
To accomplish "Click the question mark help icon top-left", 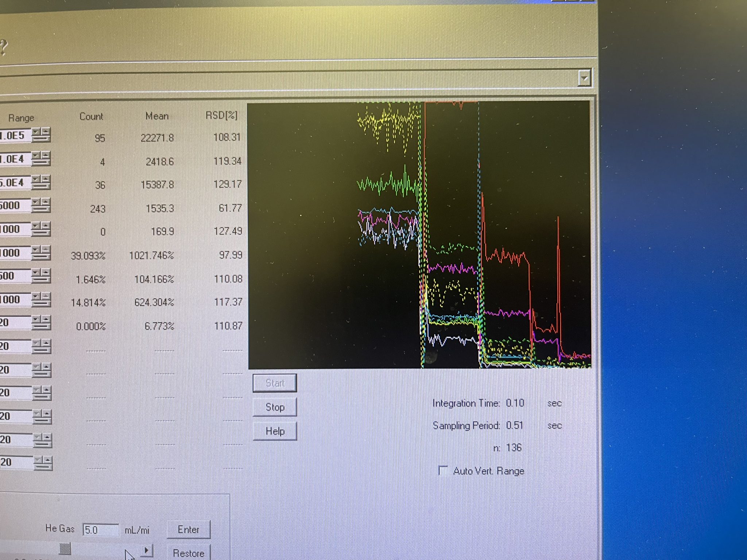I will [x=3, y=47].
